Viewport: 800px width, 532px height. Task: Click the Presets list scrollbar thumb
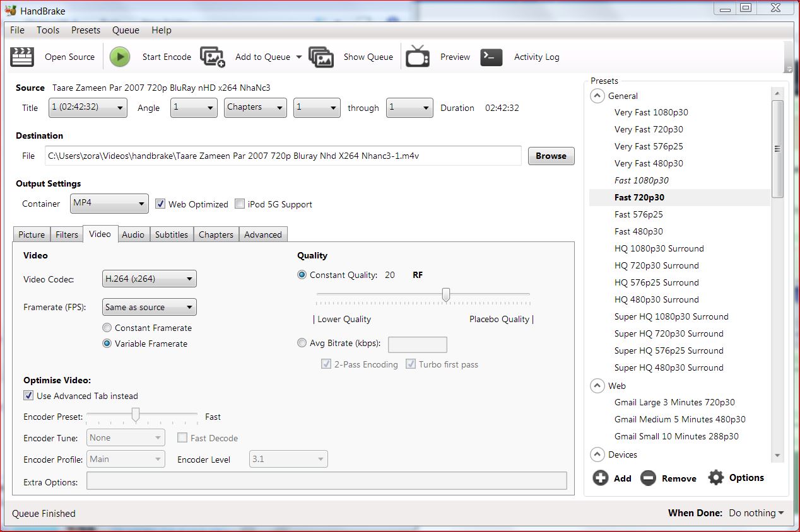click(777, 149)
